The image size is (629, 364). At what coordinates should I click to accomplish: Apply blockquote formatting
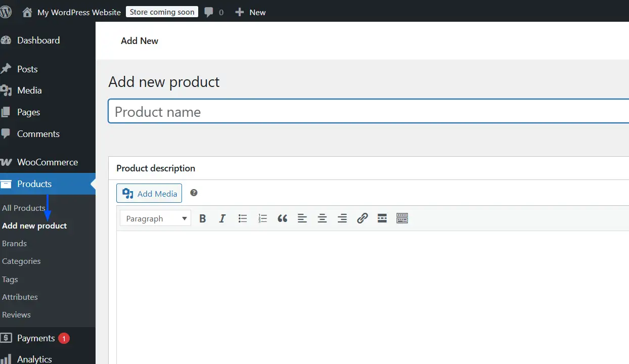[282, 218]
